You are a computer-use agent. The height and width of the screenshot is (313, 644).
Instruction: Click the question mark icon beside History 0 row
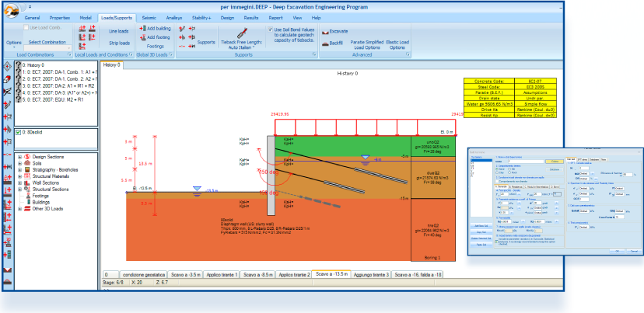pos(18,64)
